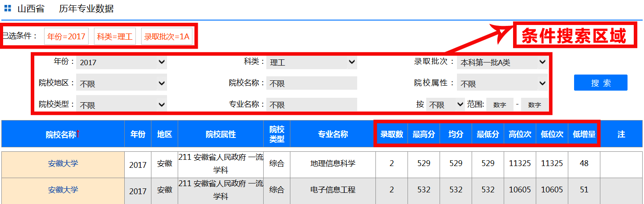Expand the 科类 dropdown set to 理工
Viewport: 644px width, 204px height.
click(311, 62)
